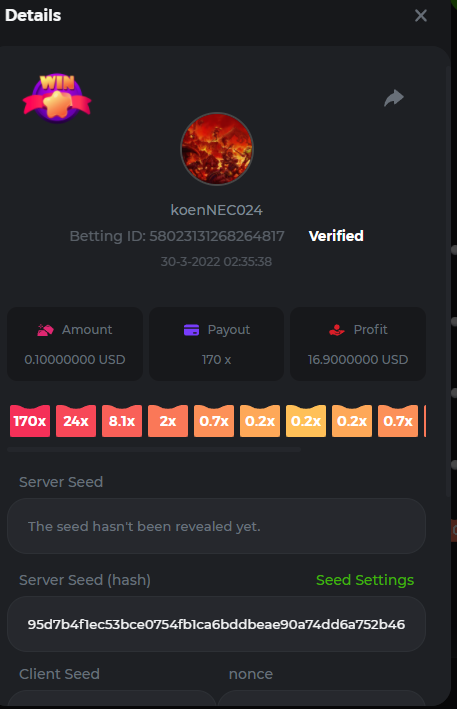
Task: Click the first 0.7x multiplier chip
Action: point(214,421)
